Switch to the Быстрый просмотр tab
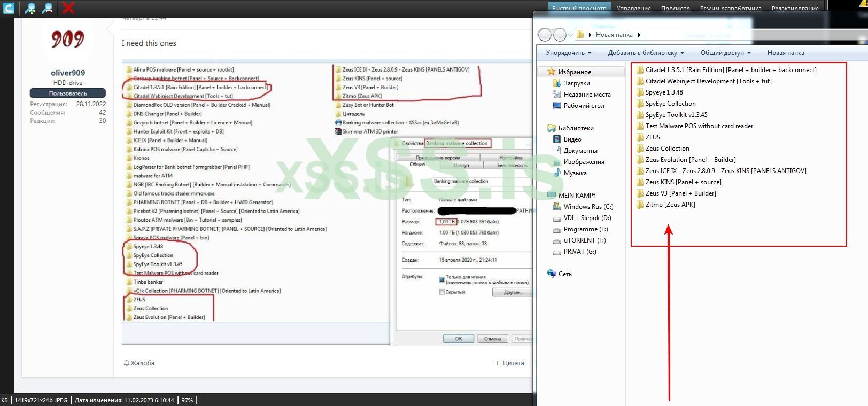868x406 pixels. [579, 8]
